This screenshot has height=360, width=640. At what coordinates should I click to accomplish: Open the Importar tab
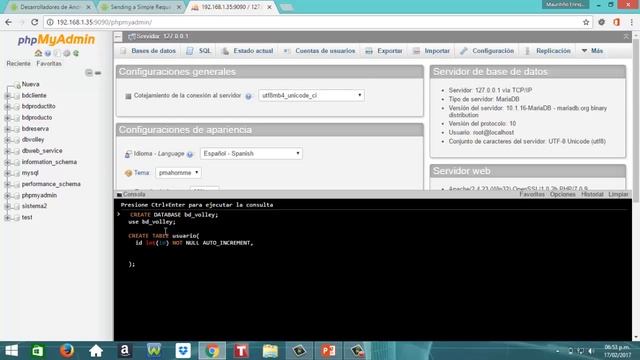tap(431, 51)
